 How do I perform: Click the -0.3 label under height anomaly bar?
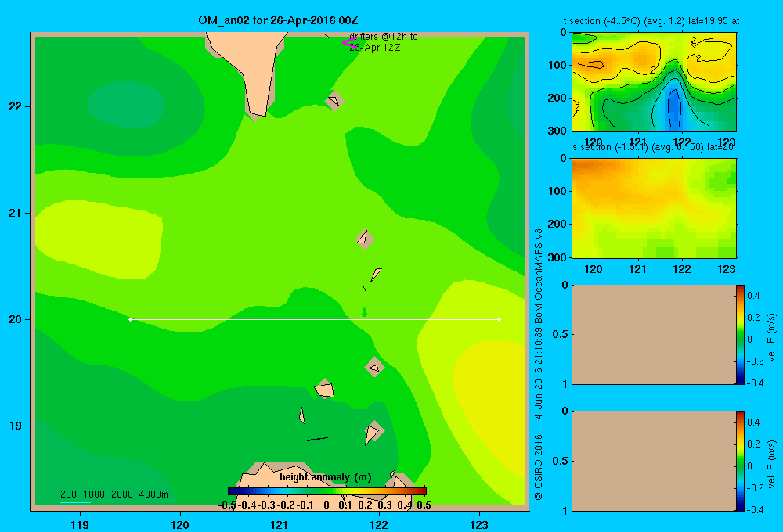267,505
